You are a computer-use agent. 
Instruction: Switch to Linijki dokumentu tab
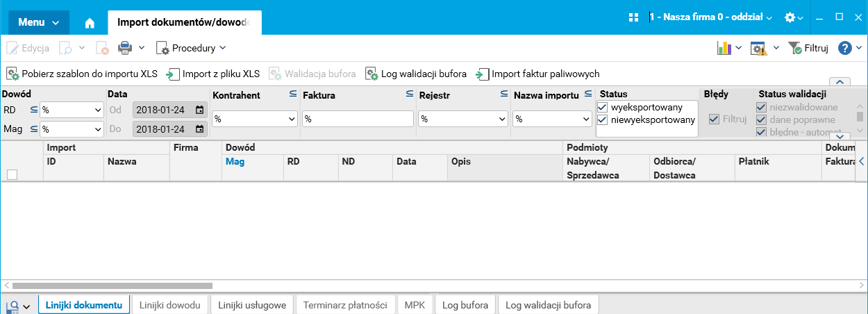[84, 305]
